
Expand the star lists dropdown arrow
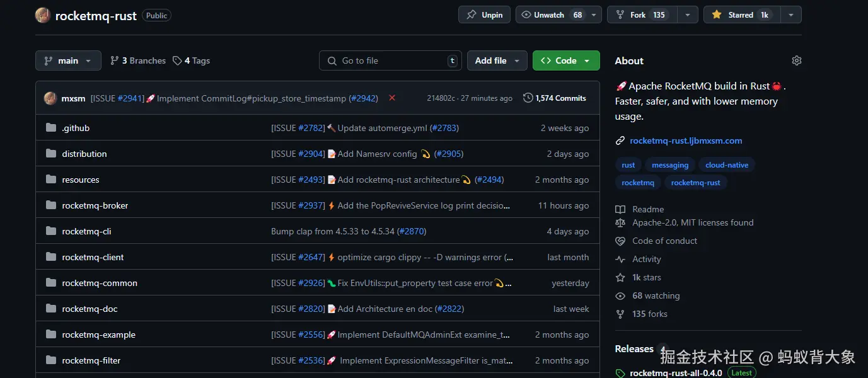tap(790, 15)
